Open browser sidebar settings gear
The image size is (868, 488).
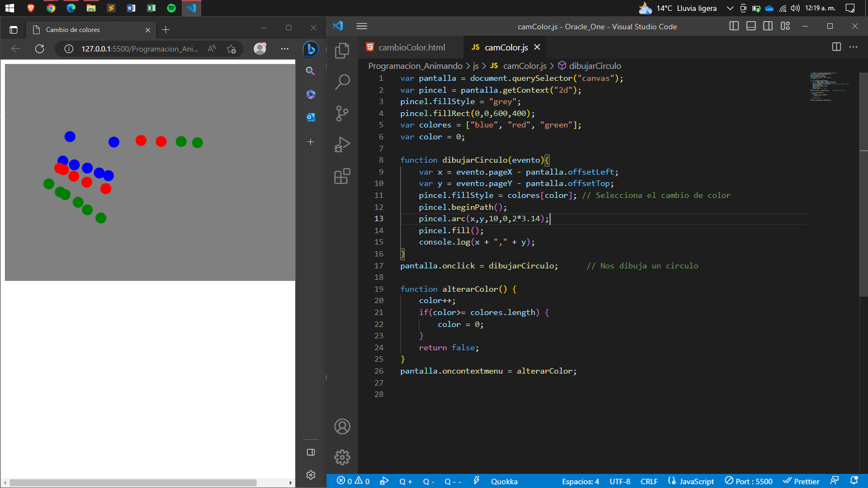pos(311,475)
